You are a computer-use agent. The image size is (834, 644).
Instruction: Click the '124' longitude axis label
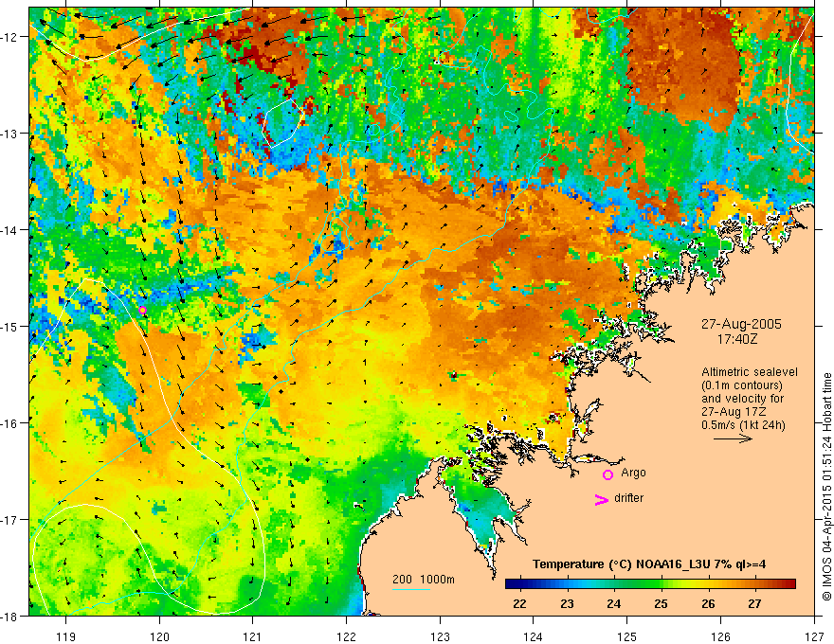[x=534, y=636]
